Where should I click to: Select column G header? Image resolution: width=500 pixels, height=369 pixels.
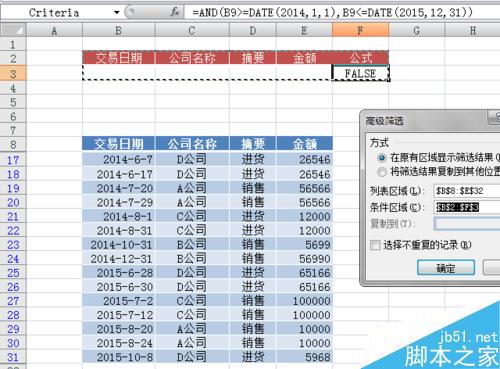point(417,31)
